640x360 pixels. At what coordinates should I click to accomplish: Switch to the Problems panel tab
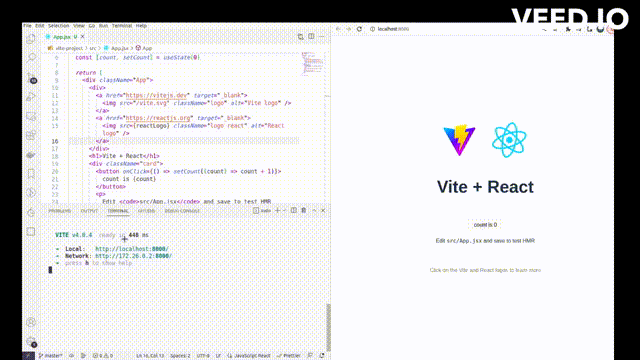tap(60, 211)
